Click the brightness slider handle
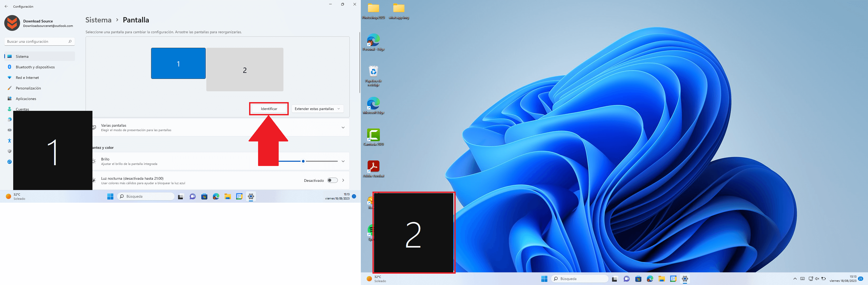This screenshot has height=285, width=868. [x=303, y=161]
